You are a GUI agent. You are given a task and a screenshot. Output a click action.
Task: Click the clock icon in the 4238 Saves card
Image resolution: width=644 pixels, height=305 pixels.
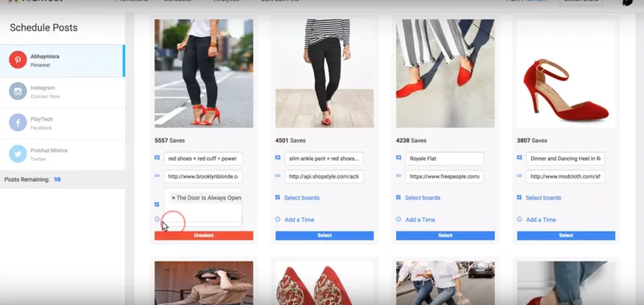[398, 220]
